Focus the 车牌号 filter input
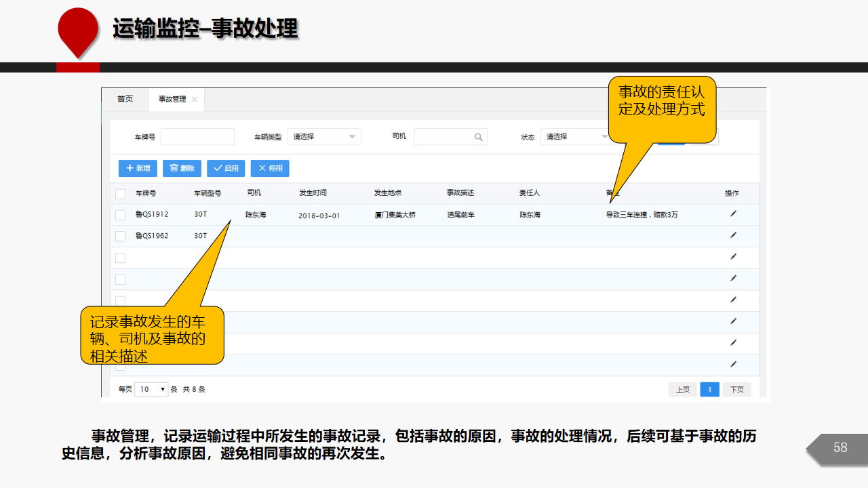This screenshot has height=488, width=868. point(197,137)
